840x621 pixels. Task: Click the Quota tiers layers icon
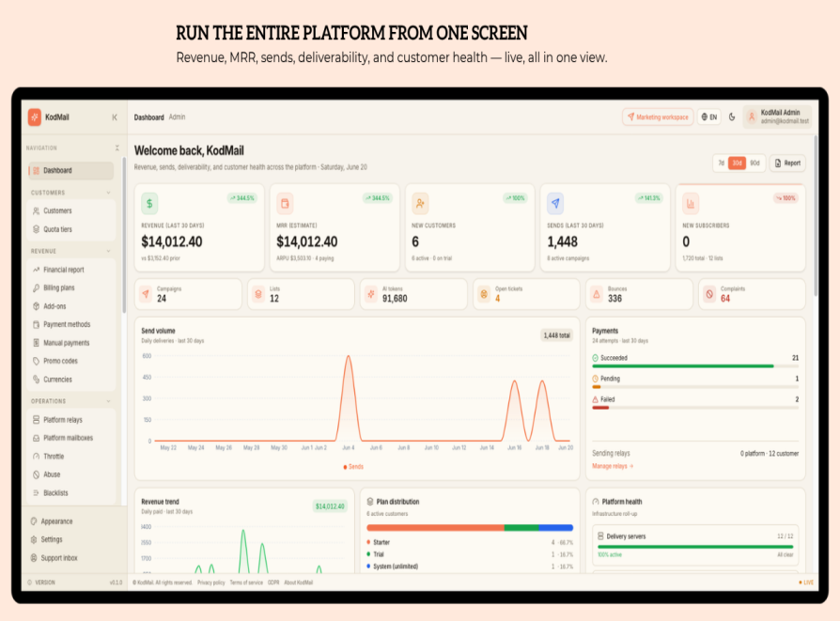pyautogui.click(x=36, y=229)
